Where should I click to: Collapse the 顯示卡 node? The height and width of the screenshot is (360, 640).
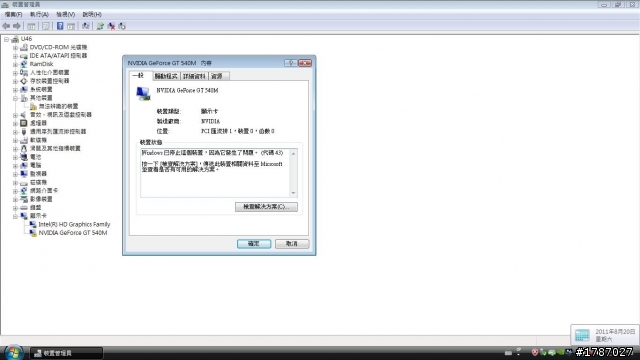coord(15,216)
